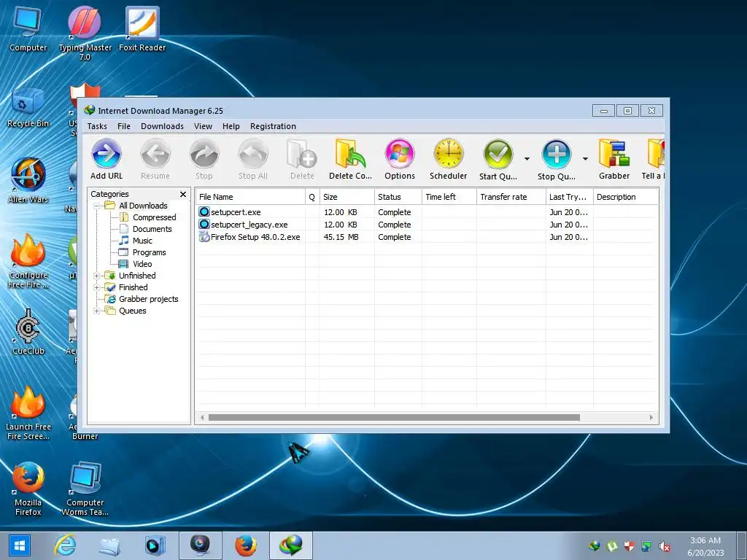This screenshot has height=560, width=747.
Task: Sort by Time left column header
Action: click(449, 197)
